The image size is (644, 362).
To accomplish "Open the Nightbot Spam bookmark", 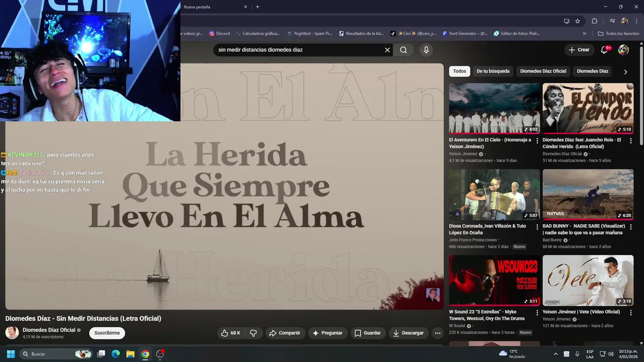I will [309, 34].
